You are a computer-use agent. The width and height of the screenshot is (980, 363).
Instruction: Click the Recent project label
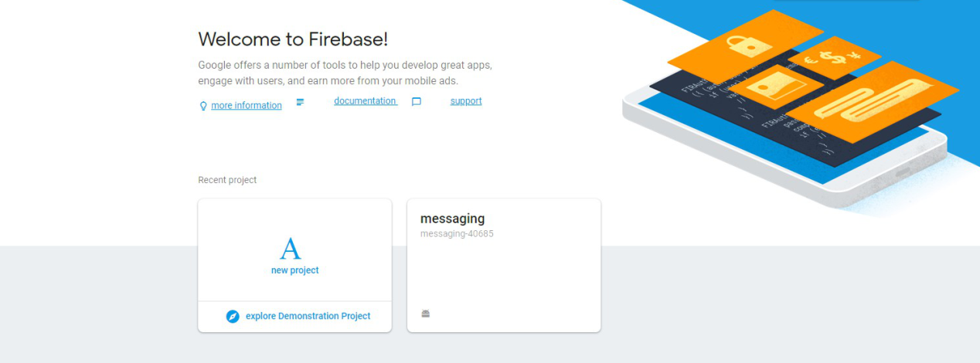(x=227, y=180)
